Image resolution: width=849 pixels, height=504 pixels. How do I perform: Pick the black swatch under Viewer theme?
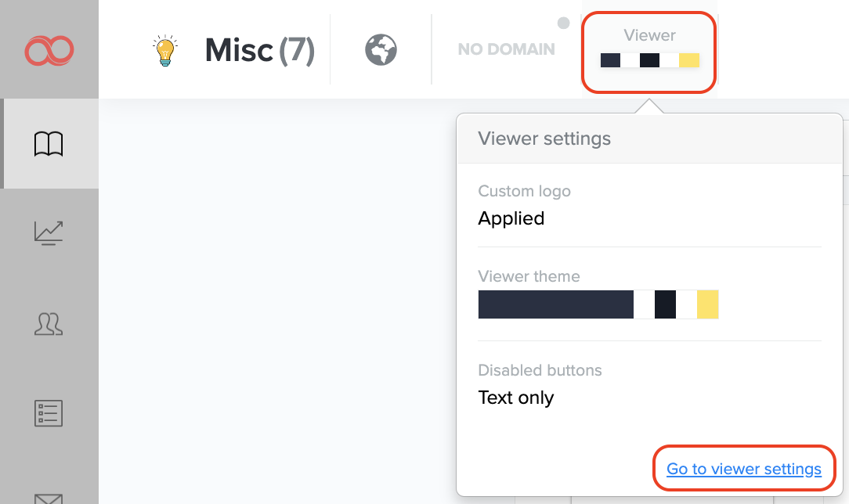coord(665,304)
